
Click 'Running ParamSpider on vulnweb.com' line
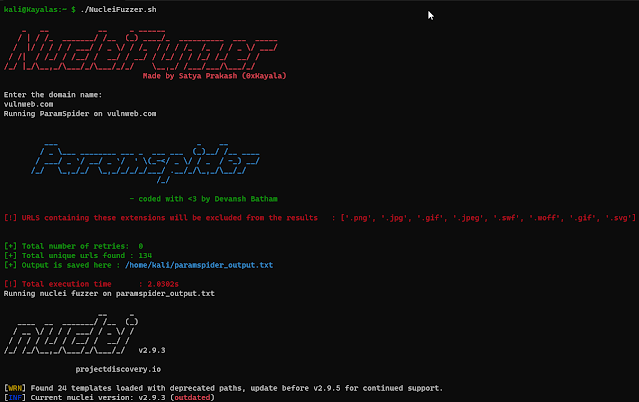click(x=80, y=114)
